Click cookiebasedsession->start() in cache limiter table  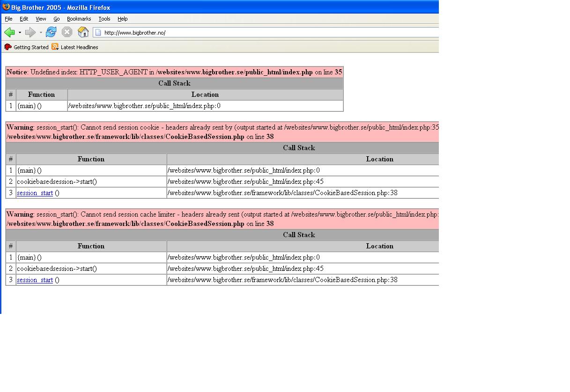(x=57, y=269)
